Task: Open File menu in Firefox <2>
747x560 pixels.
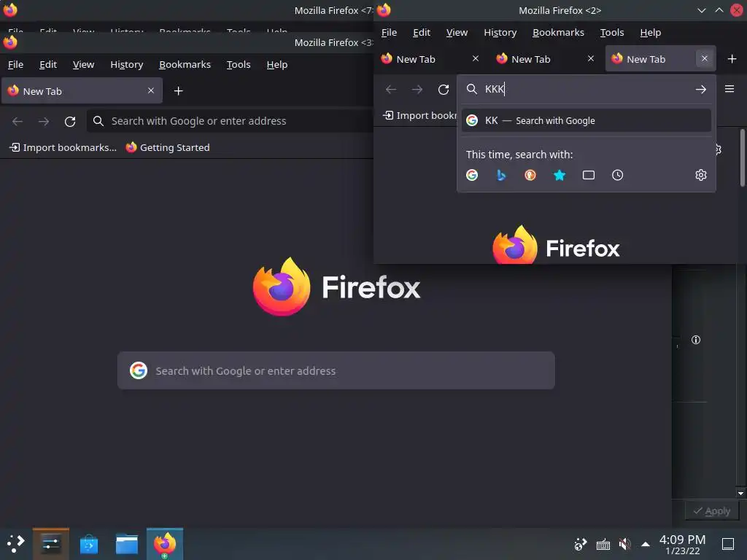Action: click(389, 32)
